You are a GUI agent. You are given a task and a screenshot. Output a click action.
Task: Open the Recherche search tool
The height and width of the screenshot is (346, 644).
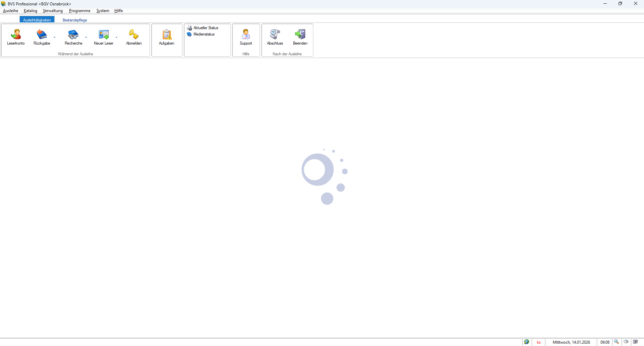coord(73,37)
